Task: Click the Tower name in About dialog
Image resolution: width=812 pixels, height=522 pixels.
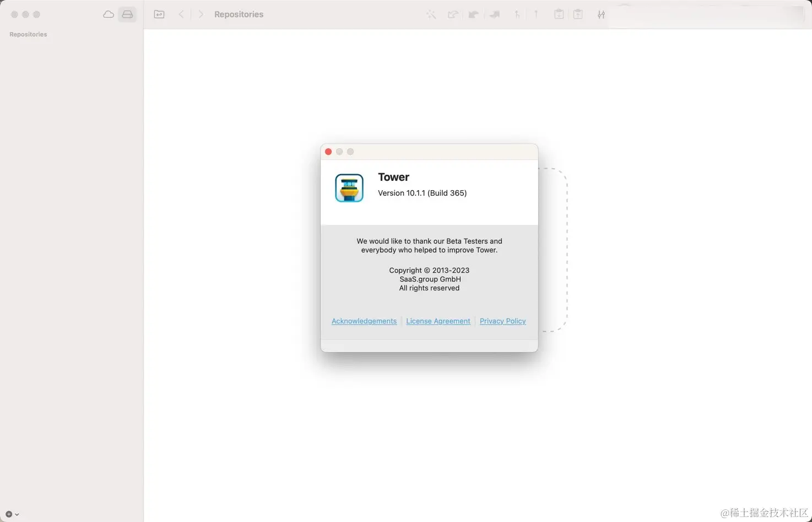Action: click(x=393, y=177)
